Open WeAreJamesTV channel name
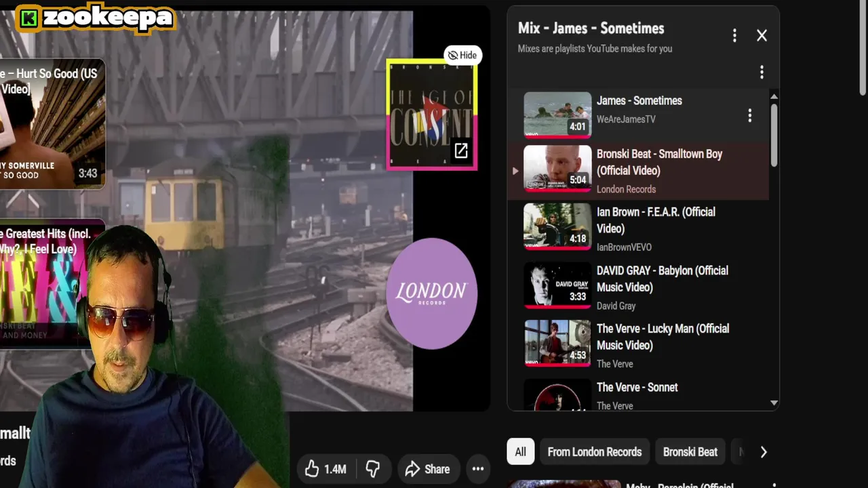Screen dimensions: 868x488 pos(626,119)
